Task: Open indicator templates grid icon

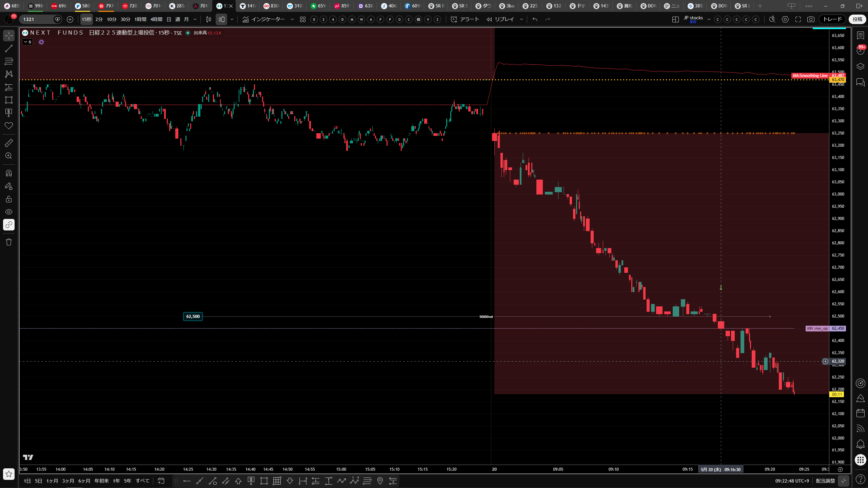Action: [303, 19]
